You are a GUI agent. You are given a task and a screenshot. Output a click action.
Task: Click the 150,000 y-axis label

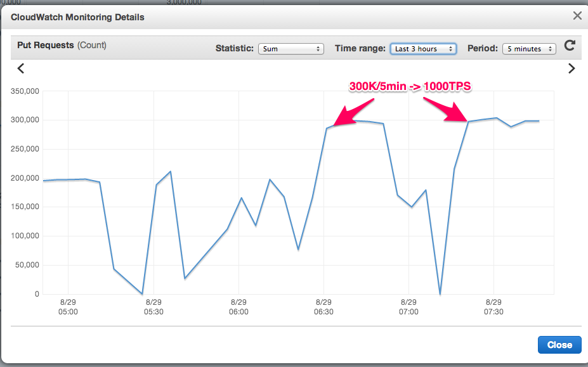[25, 207]
